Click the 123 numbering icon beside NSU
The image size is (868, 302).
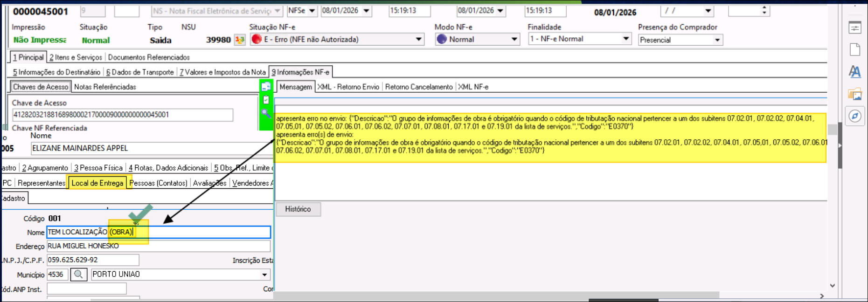coord(240,40)
